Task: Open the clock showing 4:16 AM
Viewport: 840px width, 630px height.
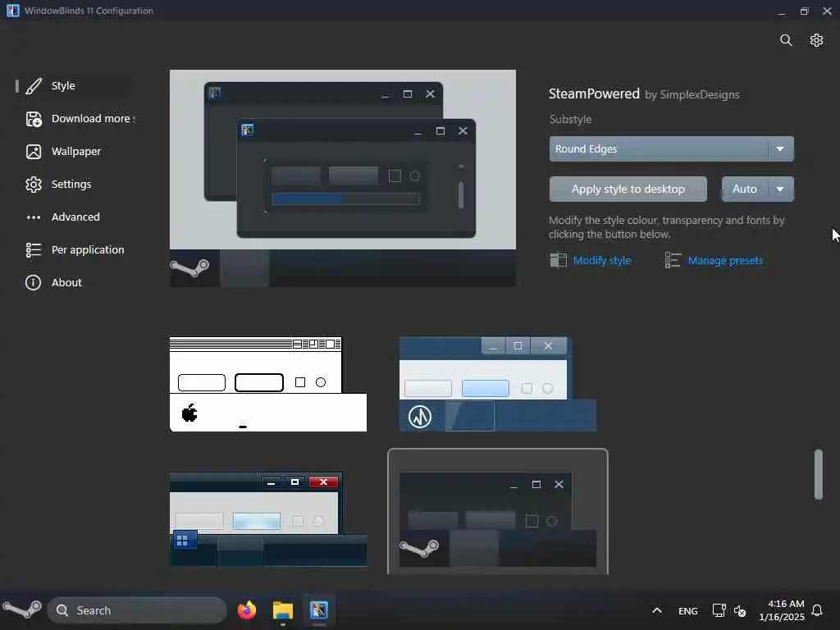Action: [x=782, y=610]
